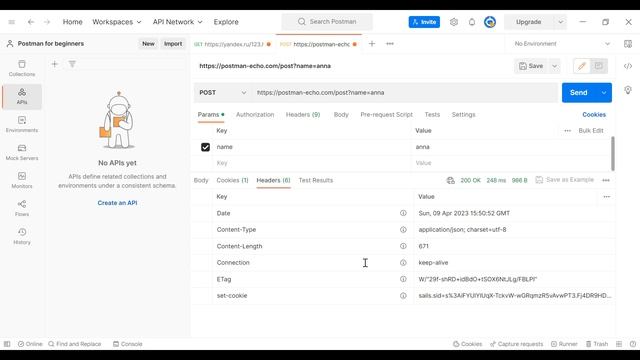
Task: Open the environment quick look icon
Action: 628,44
